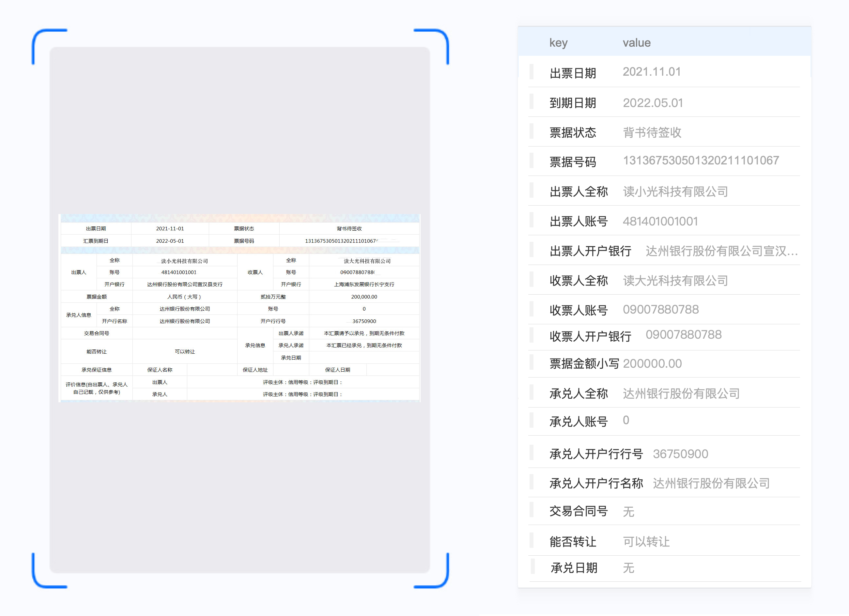Viewport: 849px width, 616px height.
Task: Click the 出票人全称 key label
Action: click(579, 192)
